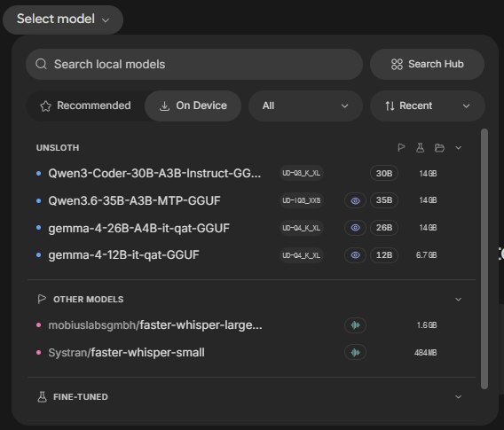Collapse the Unsloth section chevron

pyautogui.click(x=459, y=148)
